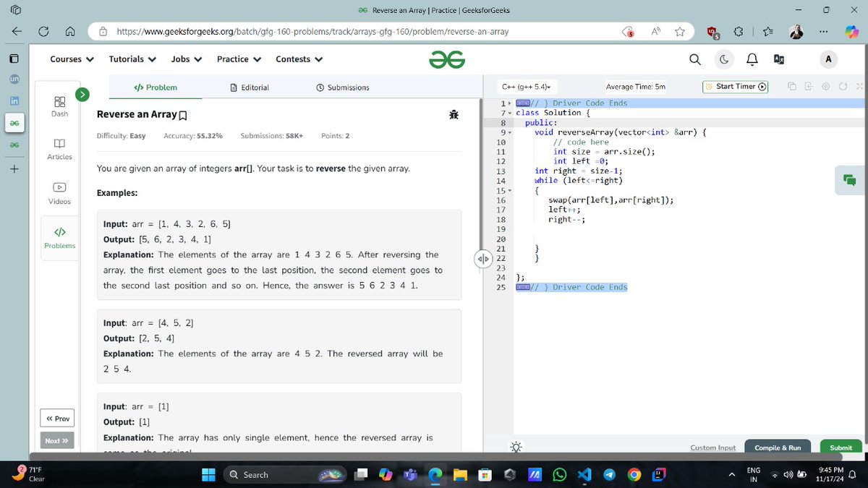This screenshot has width=868, height=488.
Task: Switch to the Submissions tab
Action: tap(343, 87)
